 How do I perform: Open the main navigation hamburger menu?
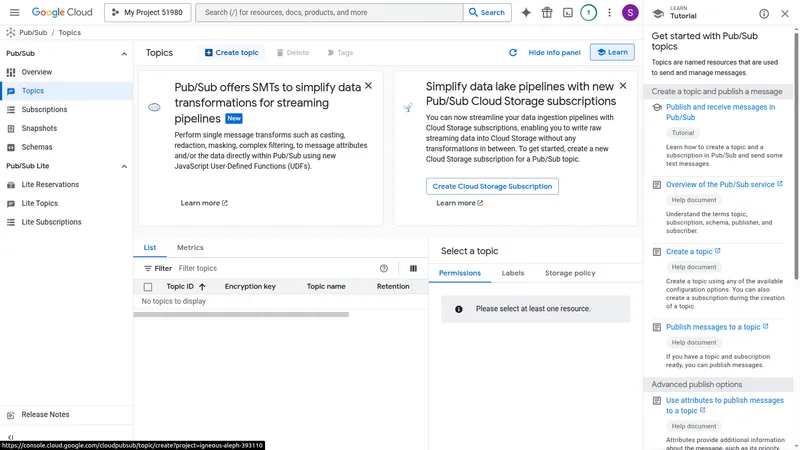[x=14, y=12]
